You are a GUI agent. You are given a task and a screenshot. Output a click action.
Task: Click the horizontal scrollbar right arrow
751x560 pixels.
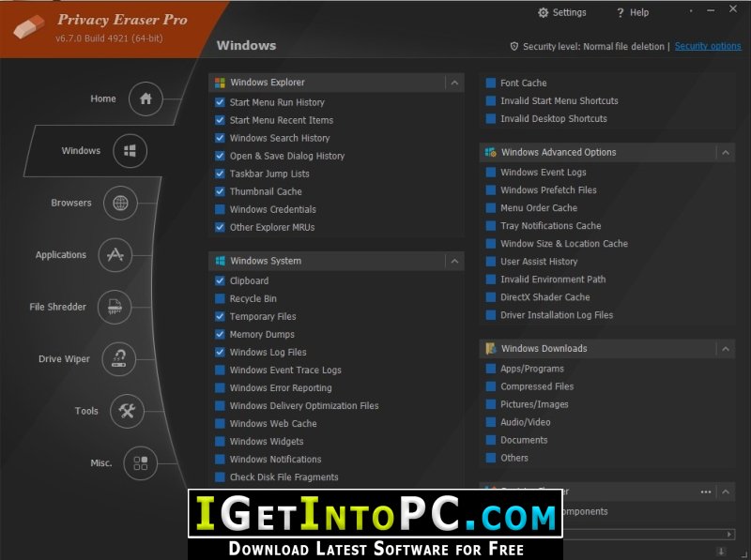point(729,534)
